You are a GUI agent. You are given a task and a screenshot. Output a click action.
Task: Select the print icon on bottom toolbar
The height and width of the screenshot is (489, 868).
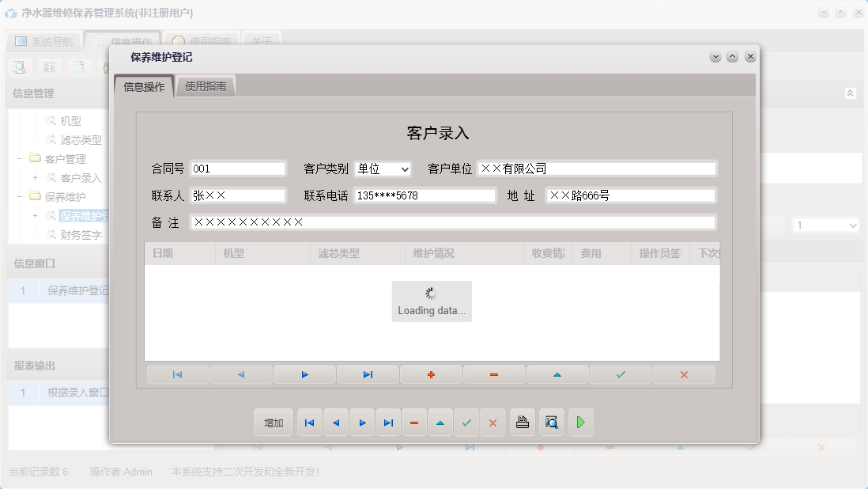pyautogui.click(x=522, y=423)
